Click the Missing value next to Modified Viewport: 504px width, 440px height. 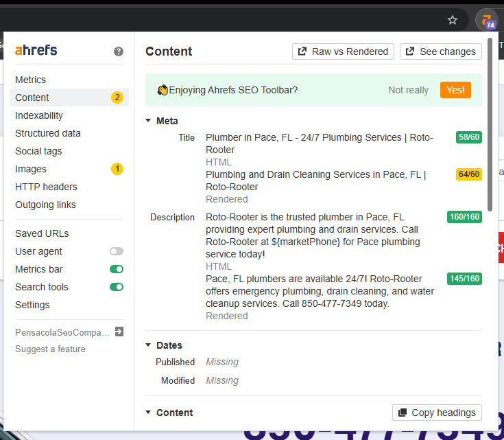(222, 380)
